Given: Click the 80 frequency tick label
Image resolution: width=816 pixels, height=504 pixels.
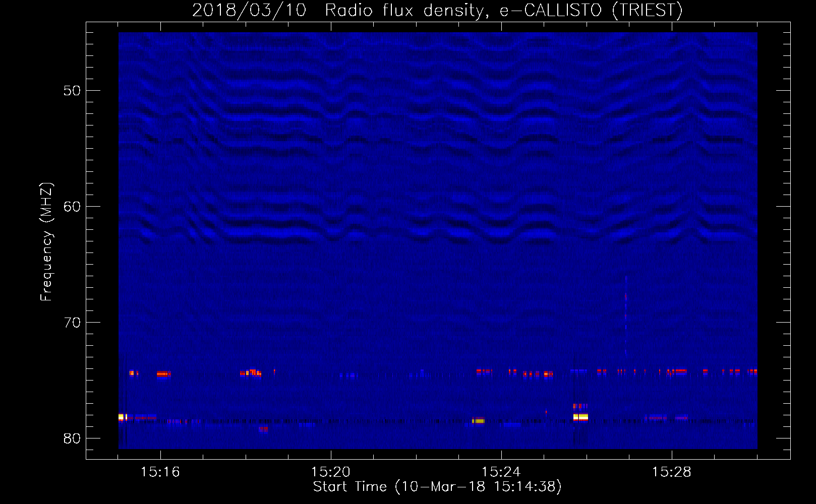Looking at the screenshot, I should 72,438.
